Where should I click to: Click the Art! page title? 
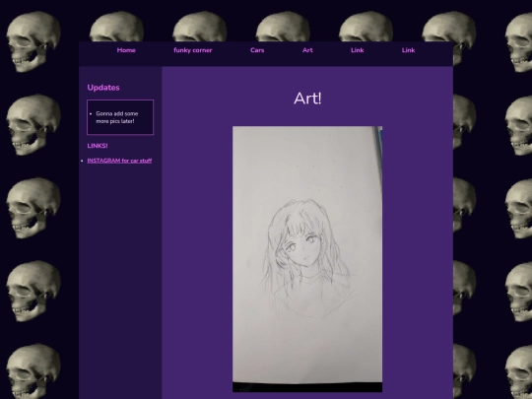coord(307,99)
